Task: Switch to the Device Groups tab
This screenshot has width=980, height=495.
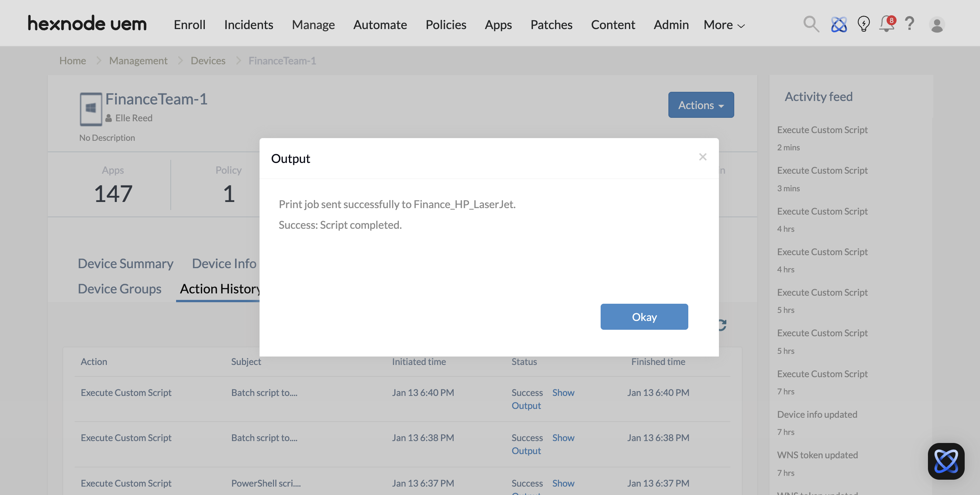Action: [x=119, y=288]
